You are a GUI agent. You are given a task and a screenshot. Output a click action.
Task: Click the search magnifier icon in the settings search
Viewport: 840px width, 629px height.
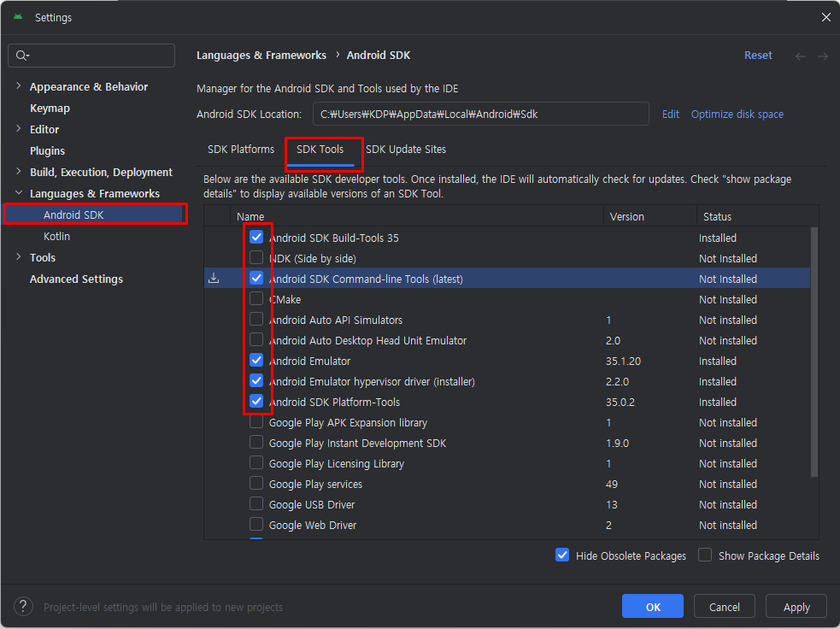click(22, 56)
